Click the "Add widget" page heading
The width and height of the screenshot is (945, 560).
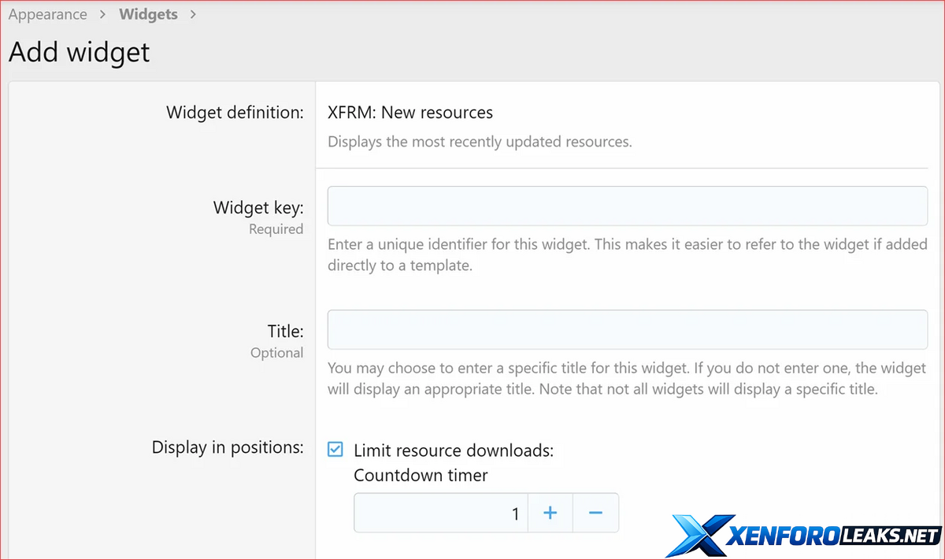pyautogui.click(x=79, y=52)
